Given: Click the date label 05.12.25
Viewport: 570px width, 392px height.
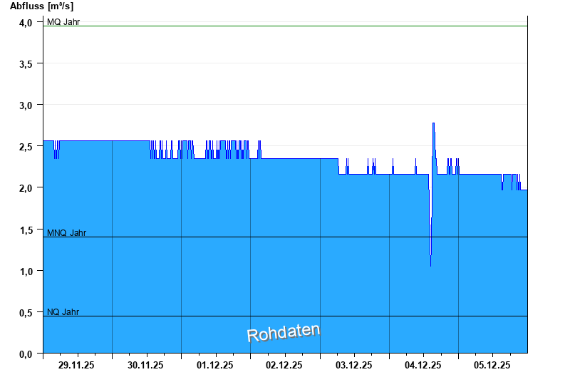Looking at the screenshot, I should [492, 366].
